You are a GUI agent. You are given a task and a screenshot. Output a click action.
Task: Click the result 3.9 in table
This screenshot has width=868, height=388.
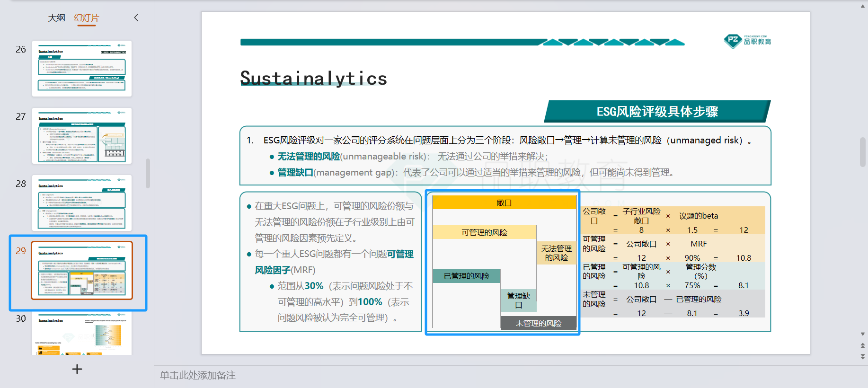point(744,313)
